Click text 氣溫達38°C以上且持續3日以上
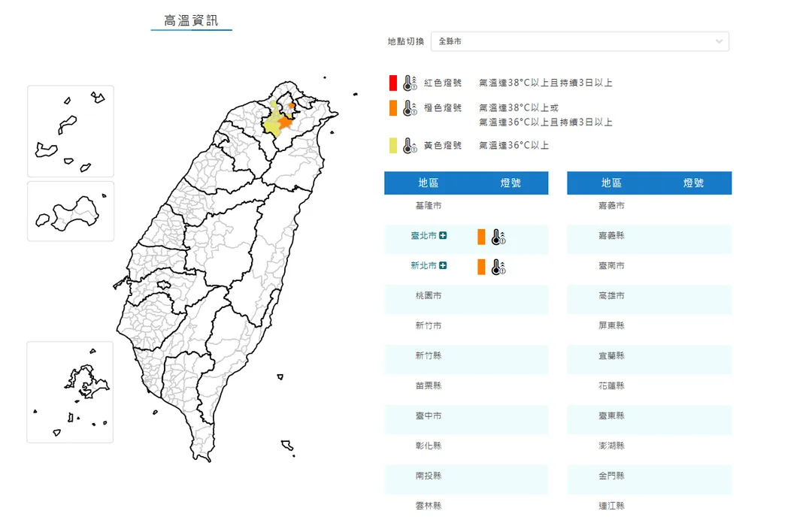812x532 pixels. pyautogui.click(x=545, y=83)
